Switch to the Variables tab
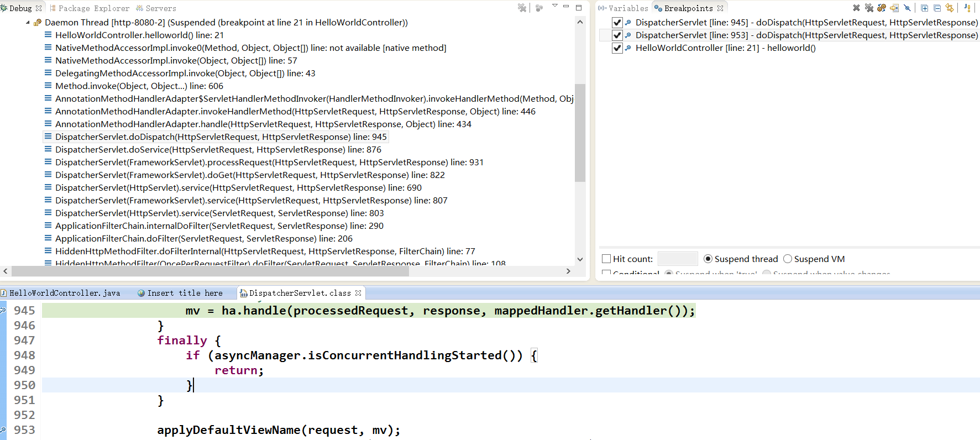The width and height of the screenshot is (980, 440). tap(623, 8)
